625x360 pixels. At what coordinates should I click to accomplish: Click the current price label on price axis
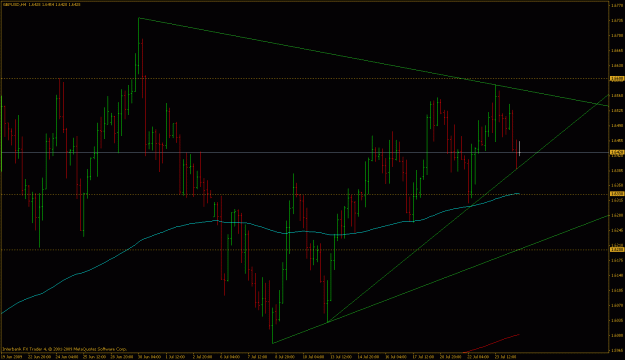point(617,153)
